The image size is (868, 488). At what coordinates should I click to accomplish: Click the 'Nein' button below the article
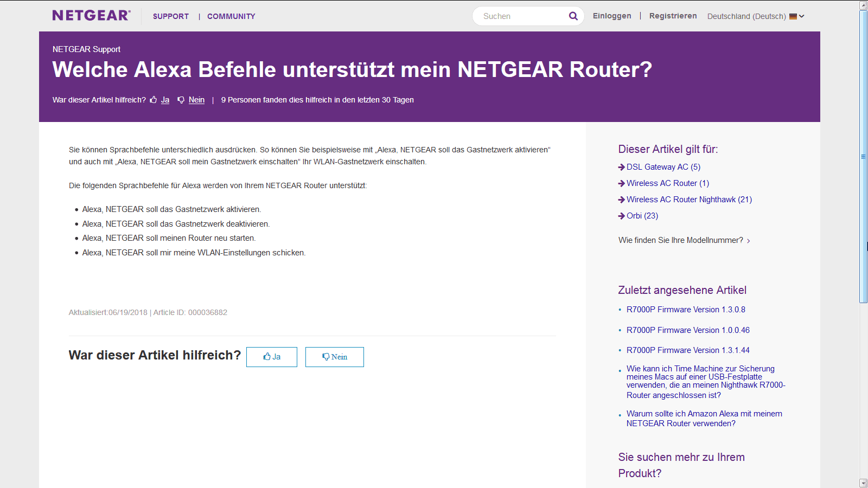(335, 357)
